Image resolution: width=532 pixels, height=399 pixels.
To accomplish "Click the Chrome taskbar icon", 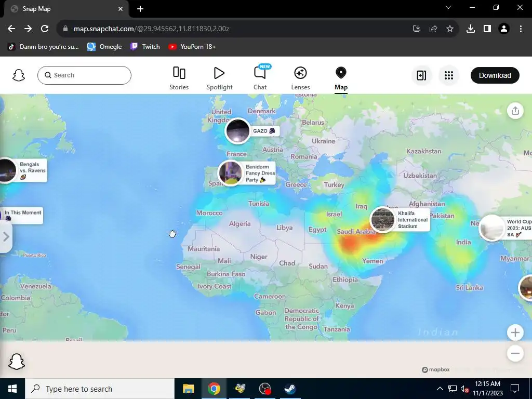I will (214, 389).
